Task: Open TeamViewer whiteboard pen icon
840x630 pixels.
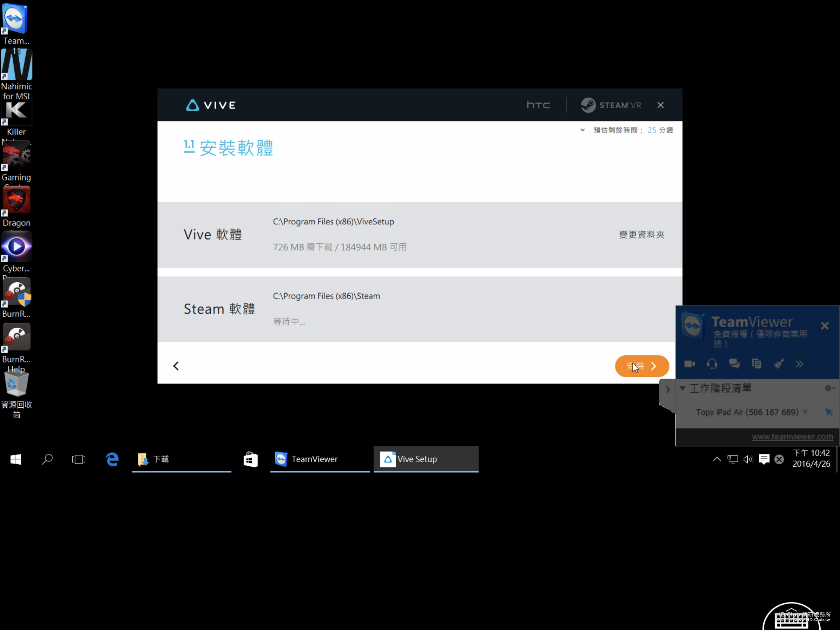Action: [779, 364]
